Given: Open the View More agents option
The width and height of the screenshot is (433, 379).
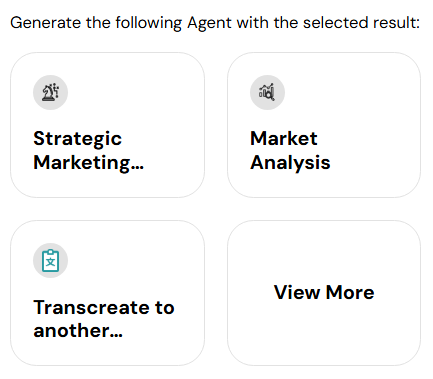Looking at the screenshot, I should tap(324, 293).
